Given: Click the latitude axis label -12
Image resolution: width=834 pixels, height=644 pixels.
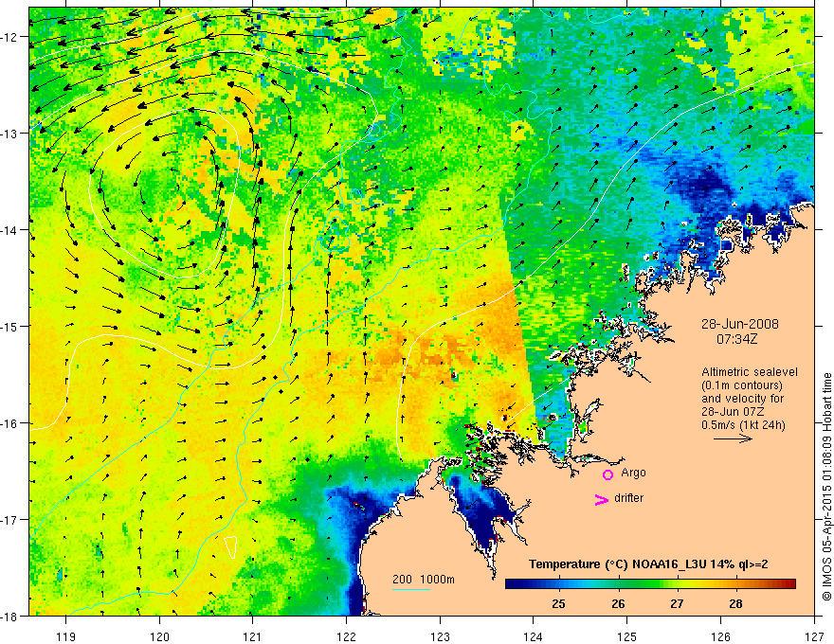Looking at the screenshot, I should [x=9, y=37].
